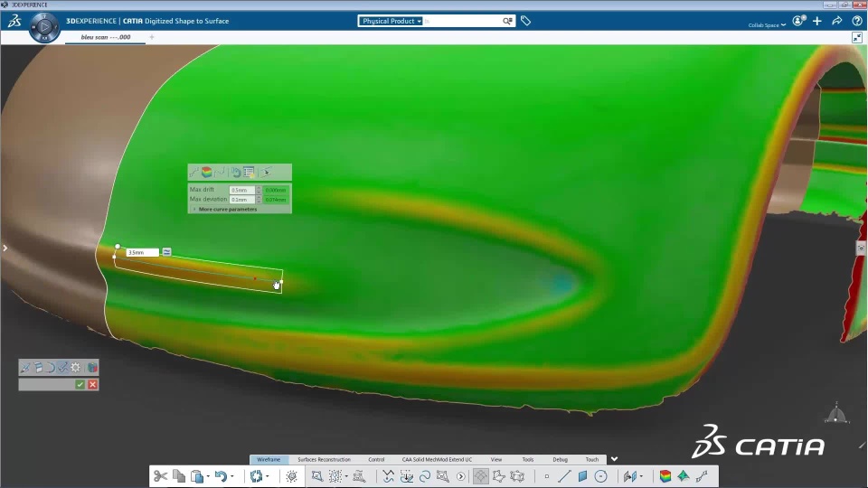This screenshot has height=488, width=868.
Task: Click the teal mesh triangle icon
Action: pyautogui.click(x=684, y=476)
